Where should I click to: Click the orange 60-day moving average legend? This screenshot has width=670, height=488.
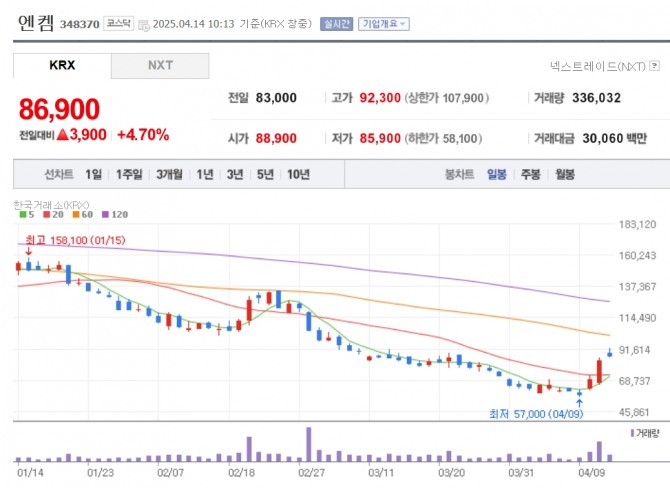pyautogui.click(x=82, y=215)
